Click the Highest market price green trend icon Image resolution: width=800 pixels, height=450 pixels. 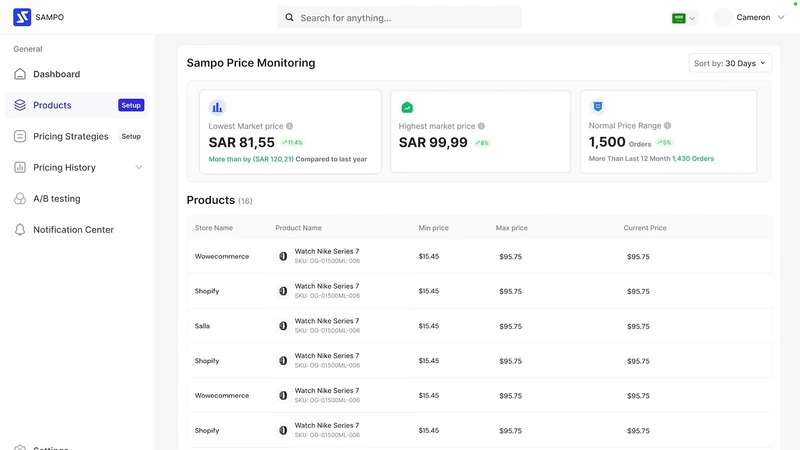click(407, 107)
